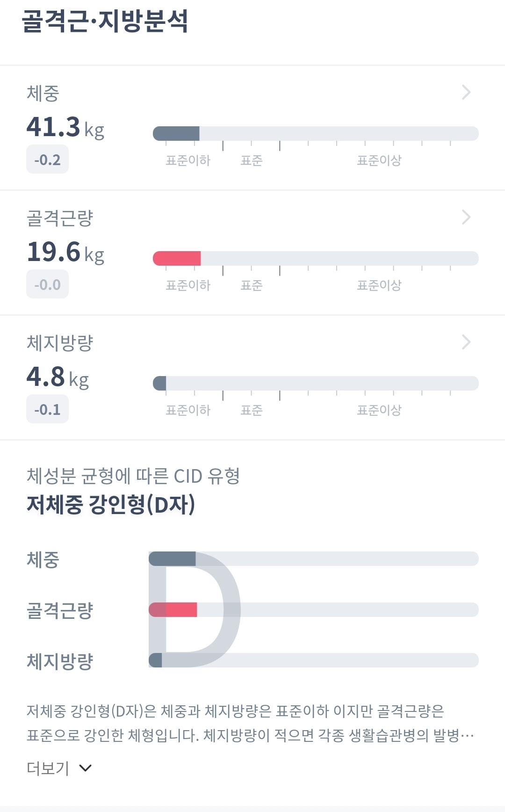
Task: Click the CID chart red 골격근량 bar
Action: 182,609
